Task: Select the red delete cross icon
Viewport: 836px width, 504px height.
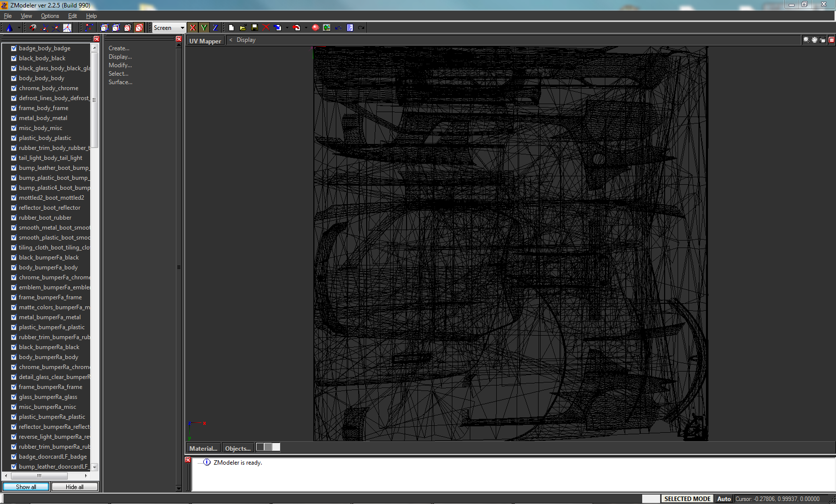Action: [267, 27]
